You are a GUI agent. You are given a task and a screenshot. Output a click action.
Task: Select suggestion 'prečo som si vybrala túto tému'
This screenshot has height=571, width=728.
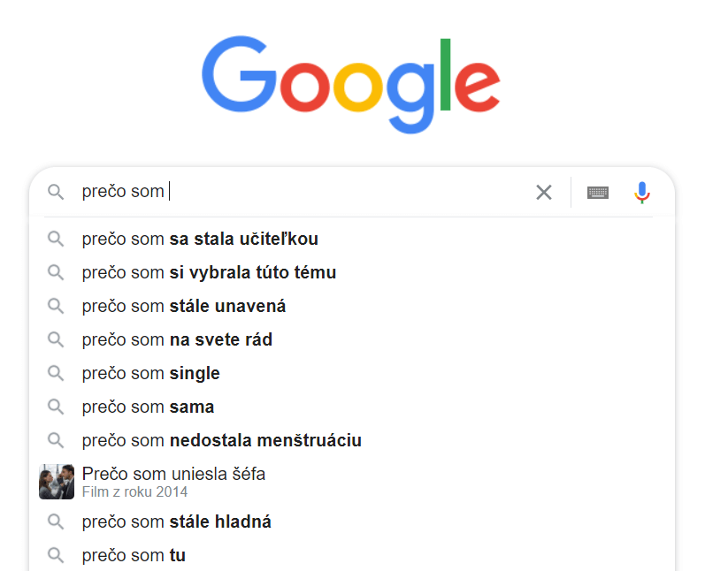[209, 273]
